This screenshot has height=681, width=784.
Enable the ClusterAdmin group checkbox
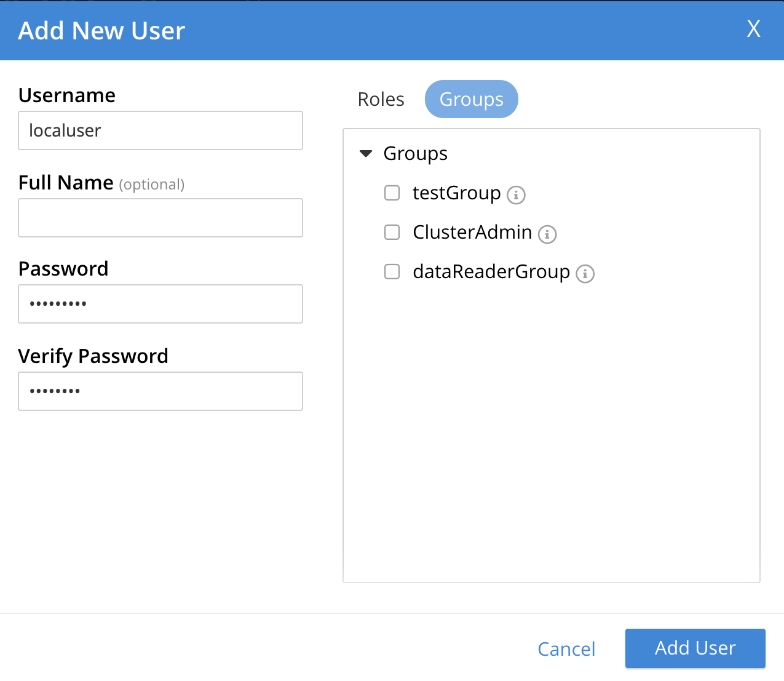(x=392, y=233)
